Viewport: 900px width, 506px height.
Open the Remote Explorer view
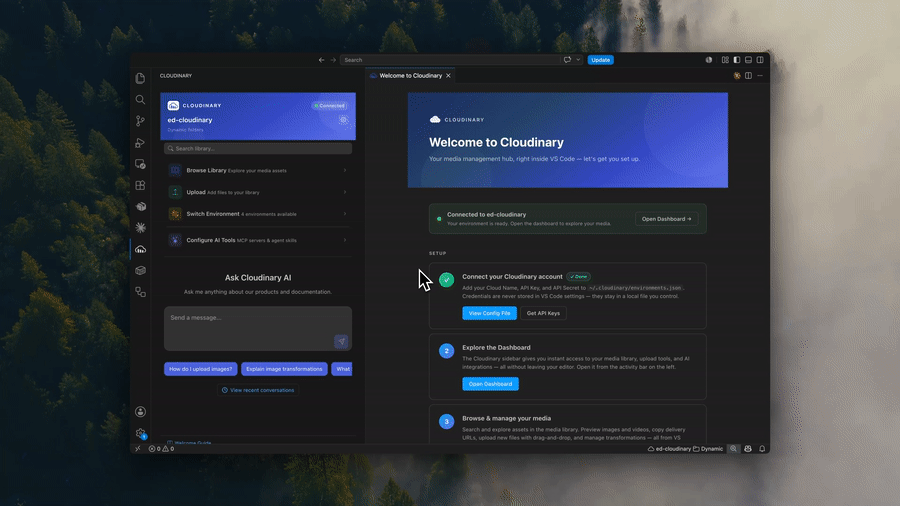140,164
